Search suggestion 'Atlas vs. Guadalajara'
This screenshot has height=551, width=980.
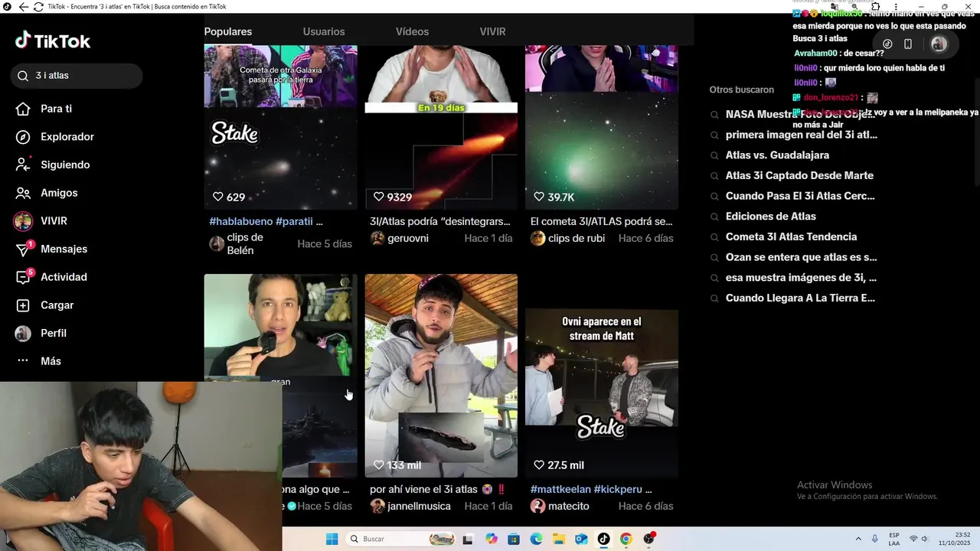coord(777,155)
